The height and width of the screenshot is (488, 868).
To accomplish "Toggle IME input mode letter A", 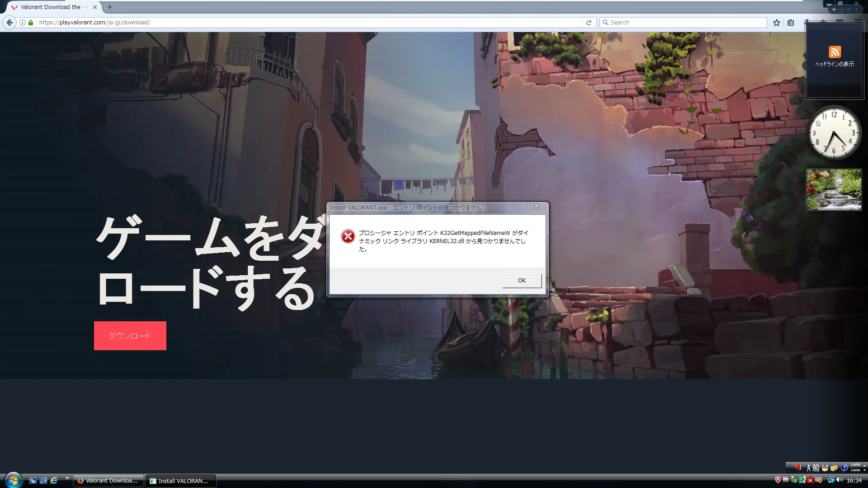I will pyautogui.click(x=809, y=468).
